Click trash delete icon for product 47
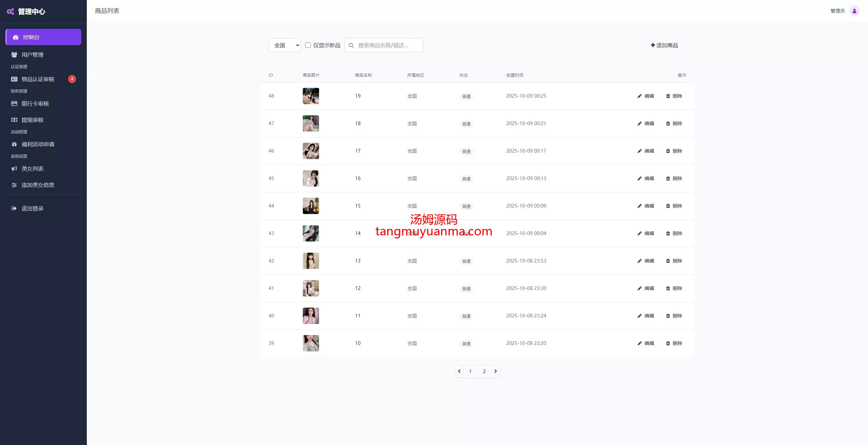Screen dimensions: 868x445 point(668,123)
